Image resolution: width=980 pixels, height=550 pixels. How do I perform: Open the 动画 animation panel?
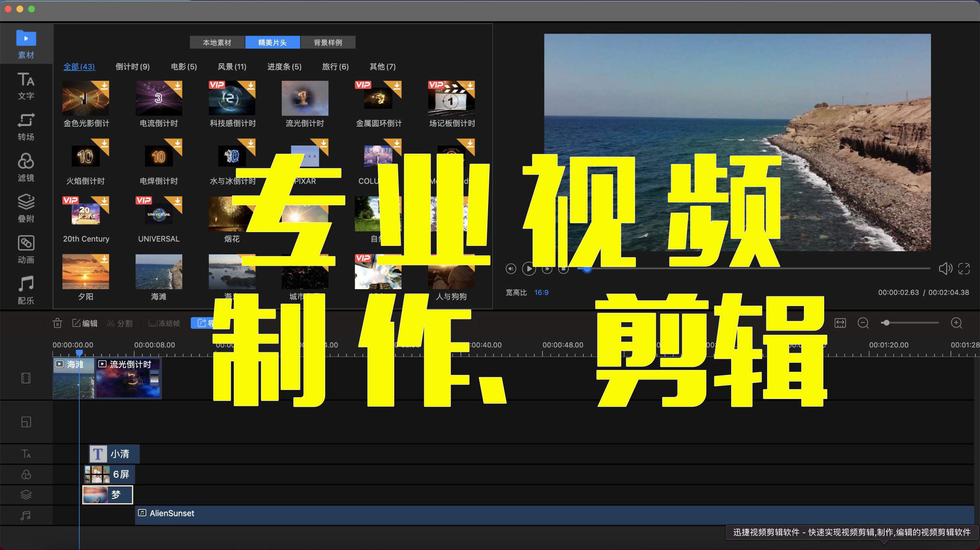(26, 250)
